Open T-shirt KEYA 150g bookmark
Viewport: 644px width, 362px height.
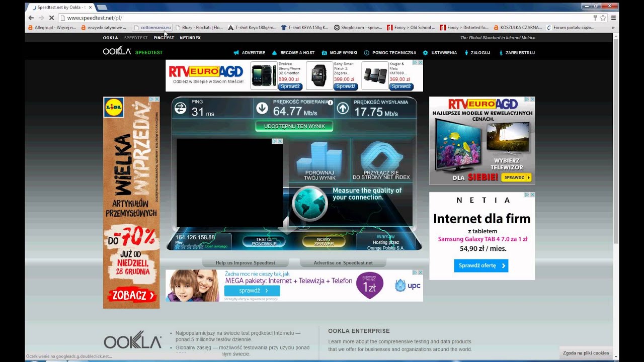[304, 28]
